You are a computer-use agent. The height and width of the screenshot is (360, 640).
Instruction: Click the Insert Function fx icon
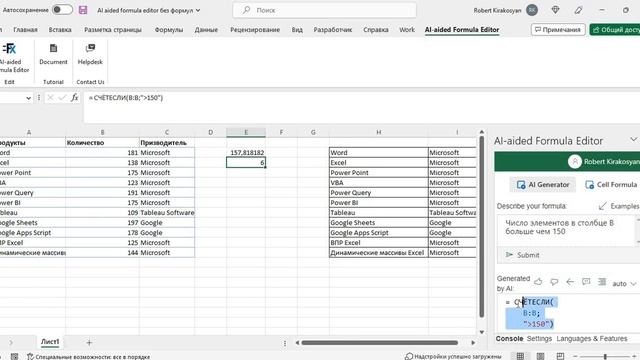75,98
